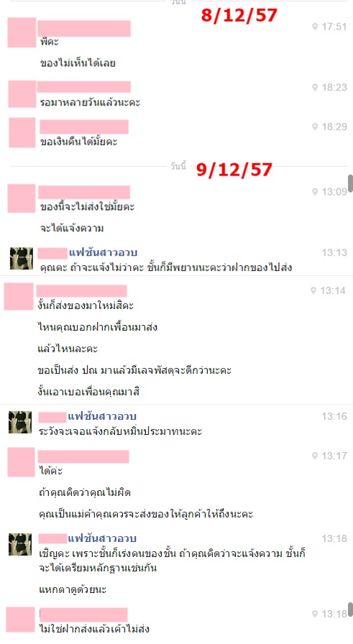The image size is (353, 644).
Task: Click the location pin icon beside 17:51
Action: click(315, 27)
